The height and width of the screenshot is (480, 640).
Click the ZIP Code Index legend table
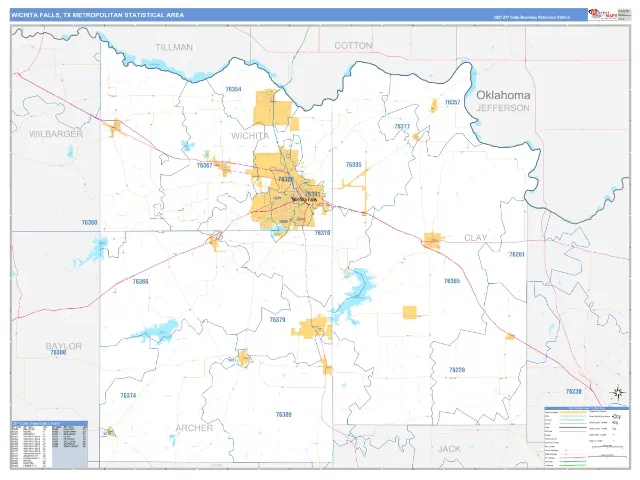click(x=49, y=444)
